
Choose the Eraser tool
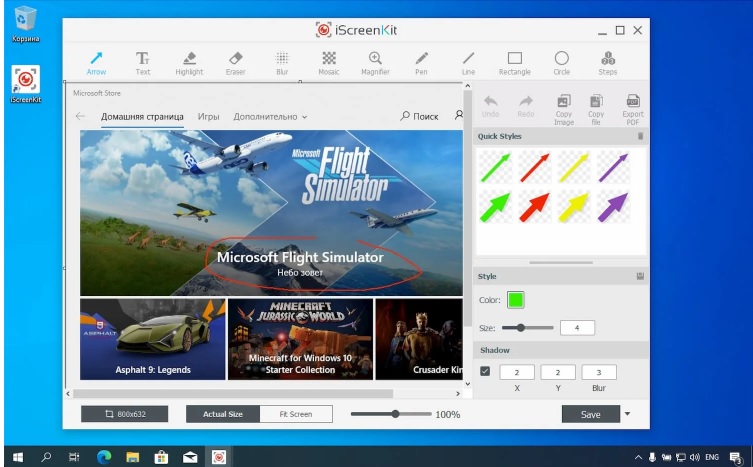236,62
